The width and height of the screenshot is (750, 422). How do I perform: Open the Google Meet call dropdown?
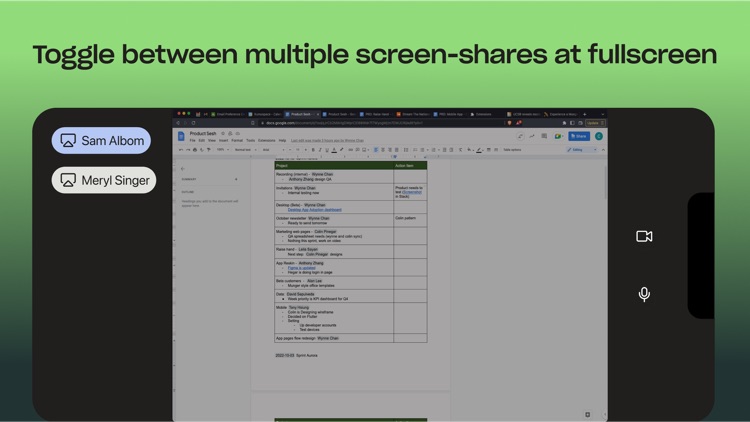pyautogui.click(x=558, y=136)
